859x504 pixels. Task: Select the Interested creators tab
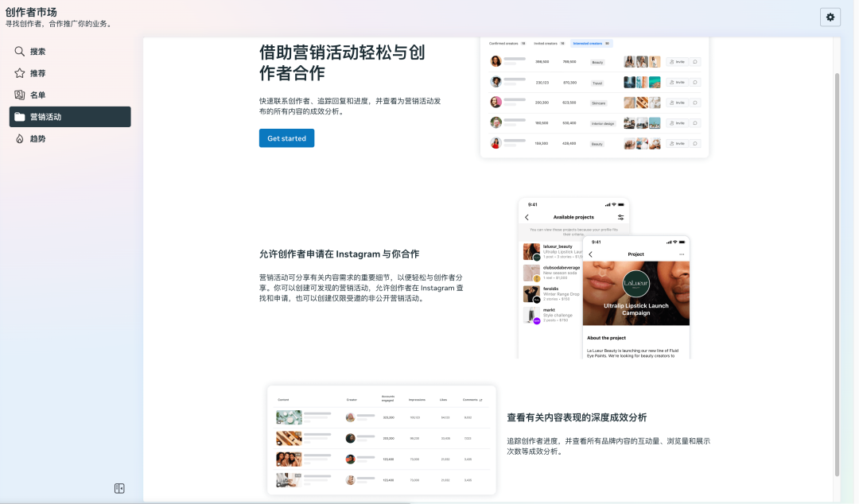(591, 43)
